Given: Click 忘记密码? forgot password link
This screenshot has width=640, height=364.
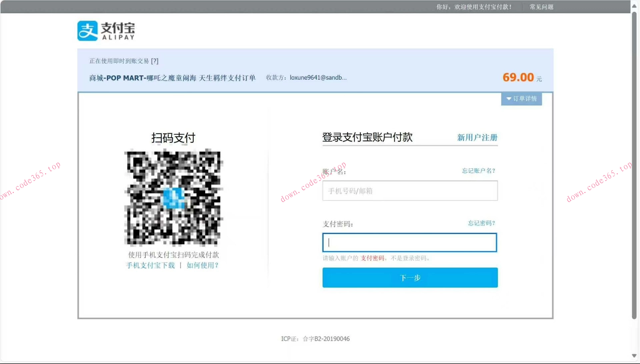Looking at the screenshot, I should pyautogui.click(x=481, y=223).
